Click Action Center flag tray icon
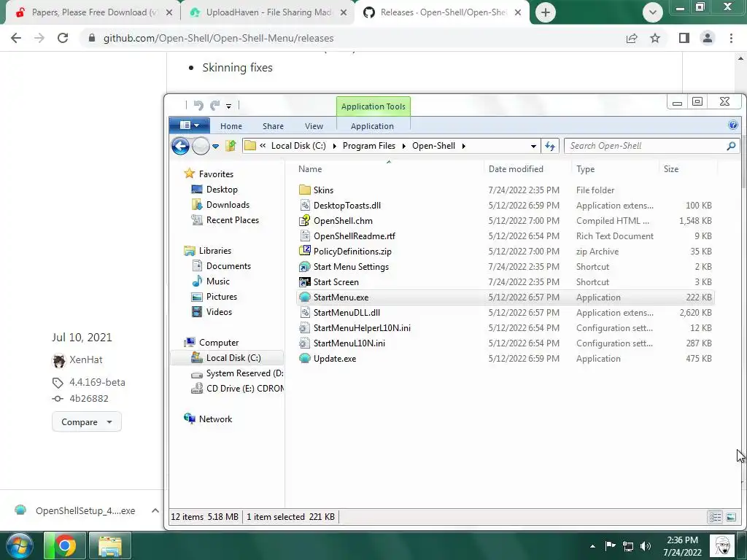Screen dimensions: 747x560 pyautogui.click(x=611, y=546)
